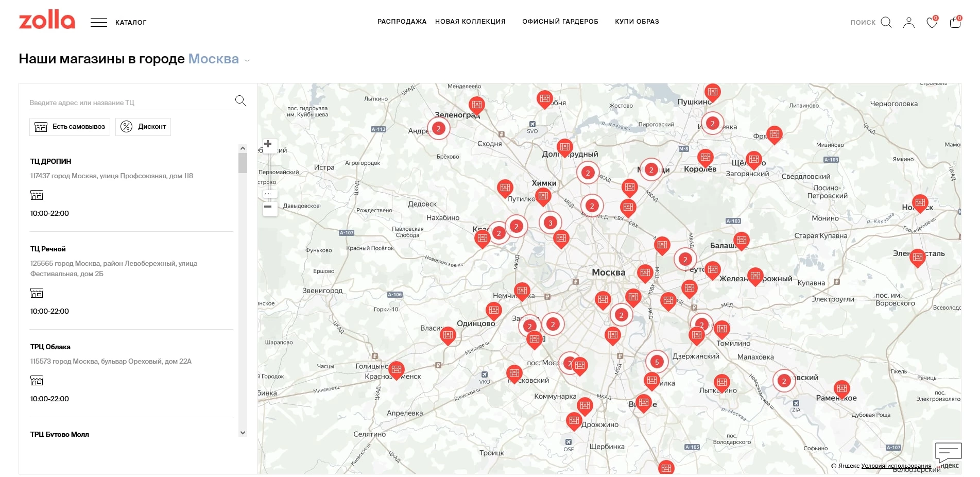Click the search magnifier in the header

point(886,22)
